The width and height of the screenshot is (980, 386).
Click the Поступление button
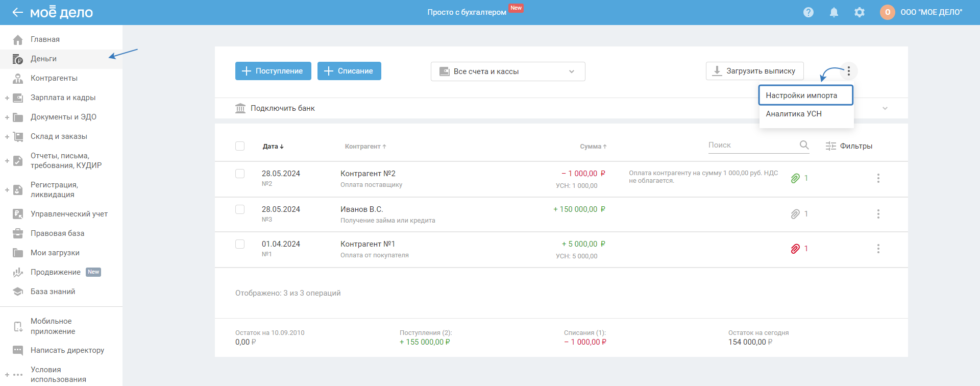pyautogui.click(x=273, y=71)
